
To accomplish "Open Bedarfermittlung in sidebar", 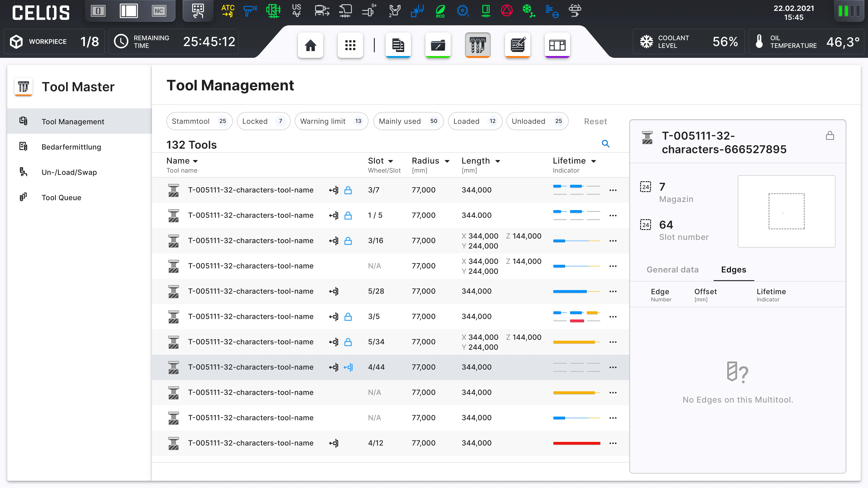I will [80, 147].
